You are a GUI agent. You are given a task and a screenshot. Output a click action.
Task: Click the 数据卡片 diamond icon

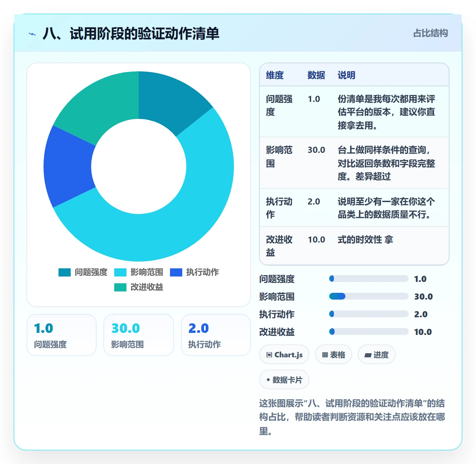click(268, 380)
